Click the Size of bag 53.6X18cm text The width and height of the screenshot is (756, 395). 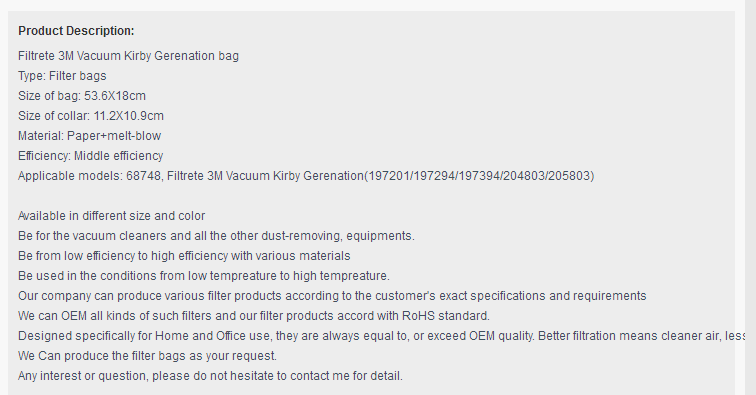pyautogui.click(x=82, y=96)
